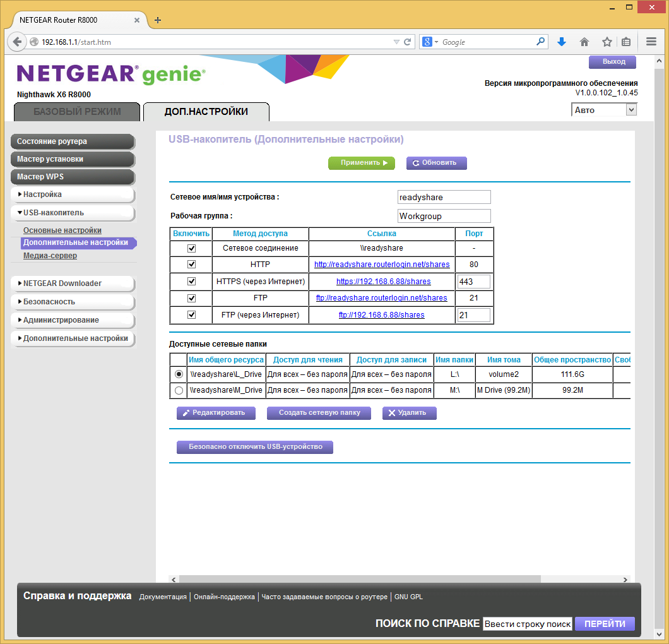This screenshot has height=644, width=669.
Task: Click the NETGEAR genie logo
Action: coord(111,74)
